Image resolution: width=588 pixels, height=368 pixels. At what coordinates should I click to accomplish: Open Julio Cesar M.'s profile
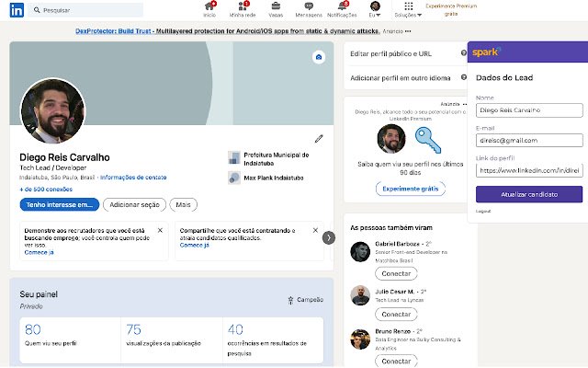point(394,292)
